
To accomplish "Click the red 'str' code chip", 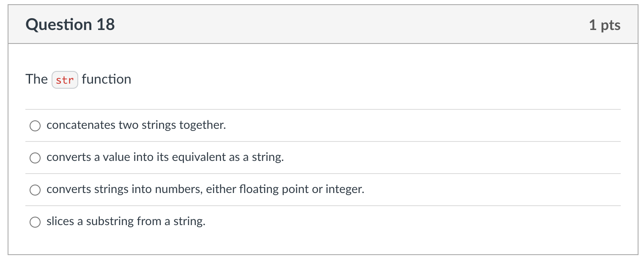I will pos(65,80).
